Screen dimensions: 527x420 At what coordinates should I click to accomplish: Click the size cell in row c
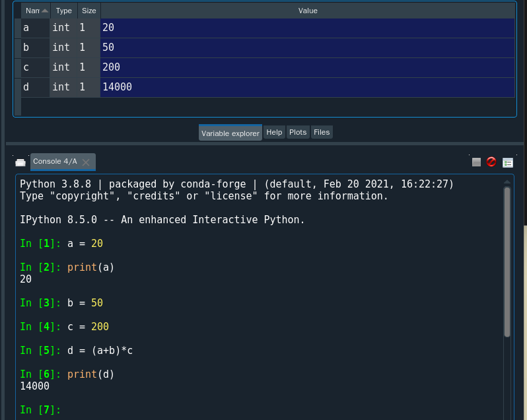(88, 67)
